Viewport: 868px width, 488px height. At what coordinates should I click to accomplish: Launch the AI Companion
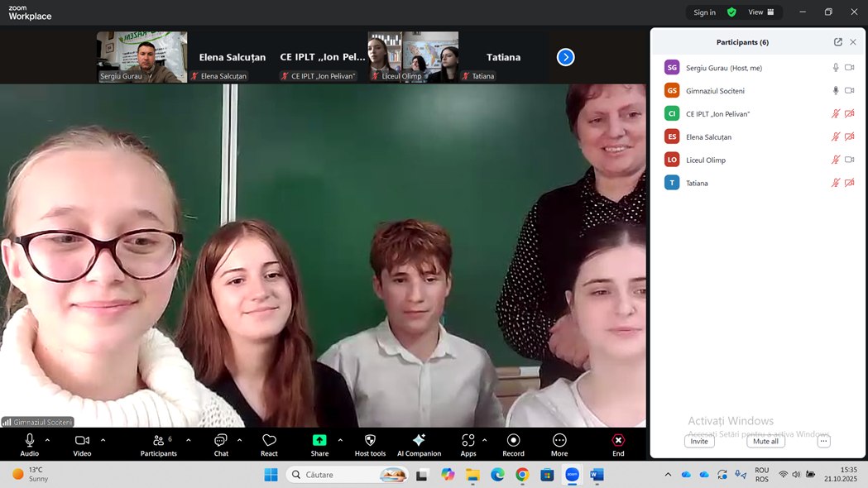[x=419, y=440]
